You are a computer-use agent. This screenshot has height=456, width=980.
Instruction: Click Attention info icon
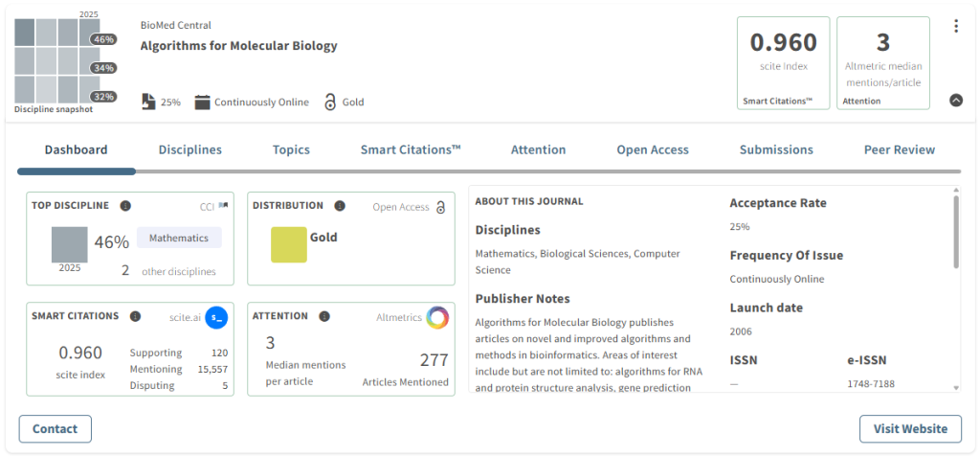tap(323, 316)
